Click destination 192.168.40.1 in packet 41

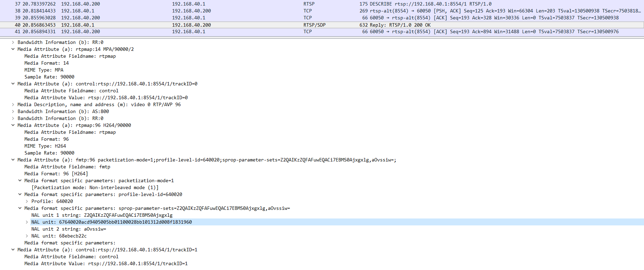click(x=189, y=31)
